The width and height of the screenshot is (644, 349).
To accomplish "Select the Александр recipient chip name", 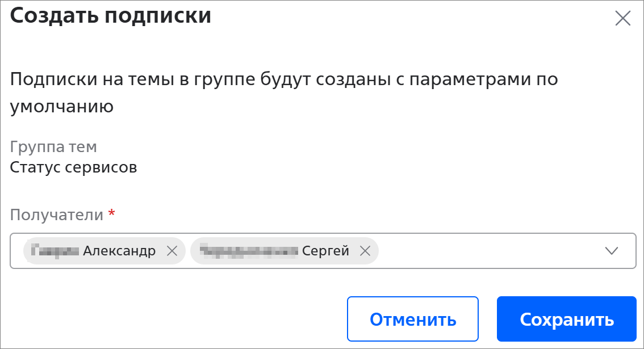I will 119,250.
